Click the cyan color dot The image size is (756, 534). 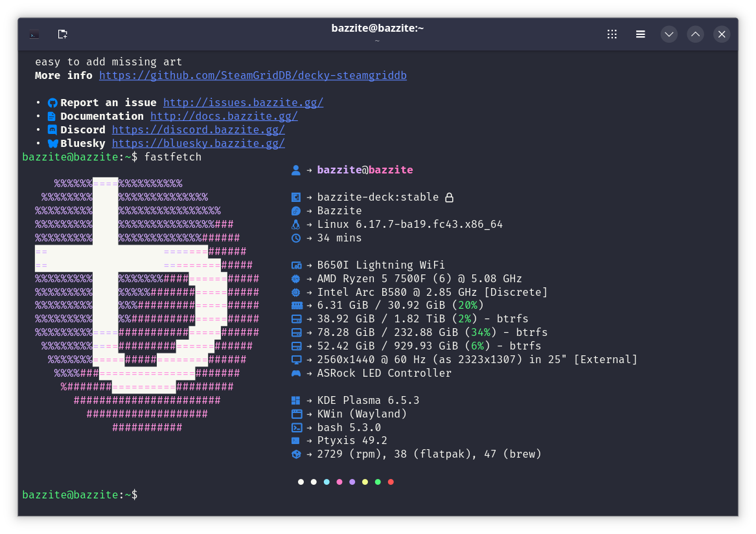point(326,482)
